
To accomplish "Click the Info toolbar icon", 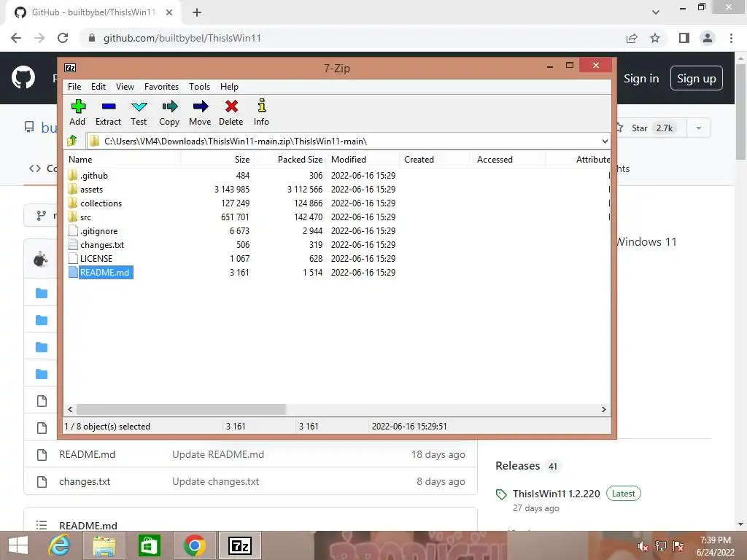I will coord(261,112).
